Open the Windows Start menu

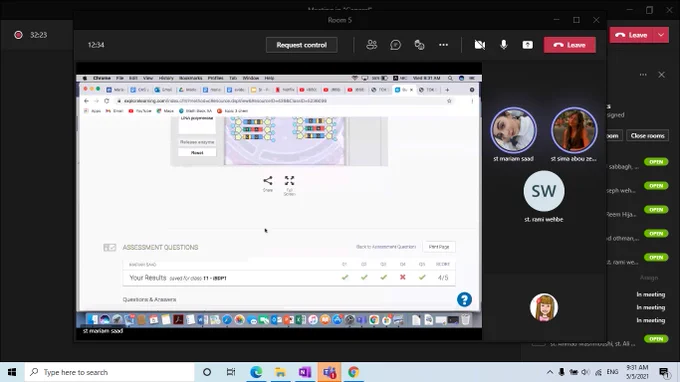click(12, 372)
